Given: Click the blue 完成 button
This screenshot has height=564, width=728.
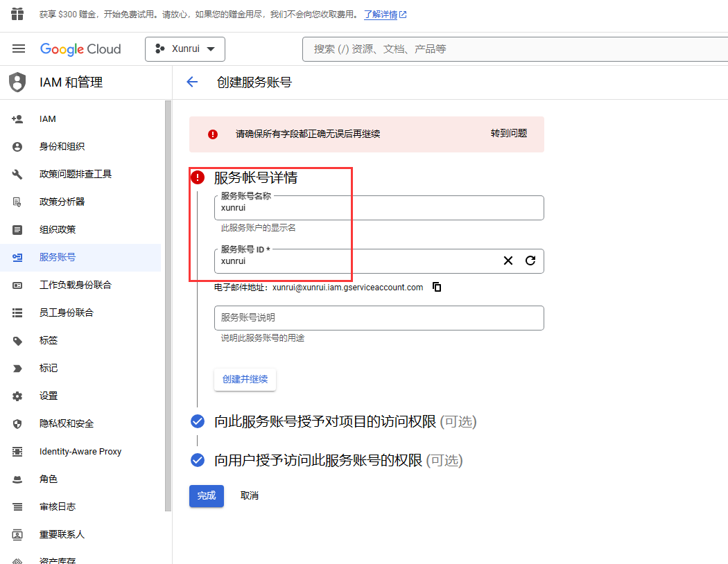Looking at the screenshot, I should 207,496.
